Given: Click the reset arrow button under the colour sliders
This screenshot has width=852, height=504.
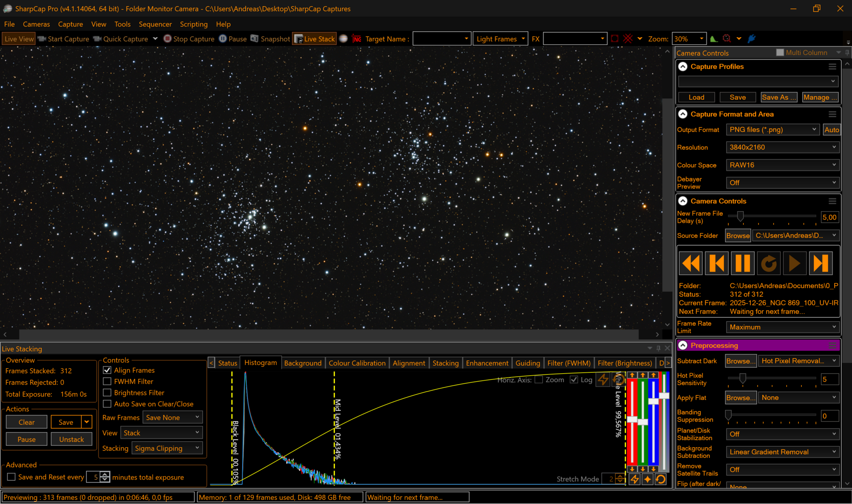Looking at the screenshot, I should coord(661,479).
